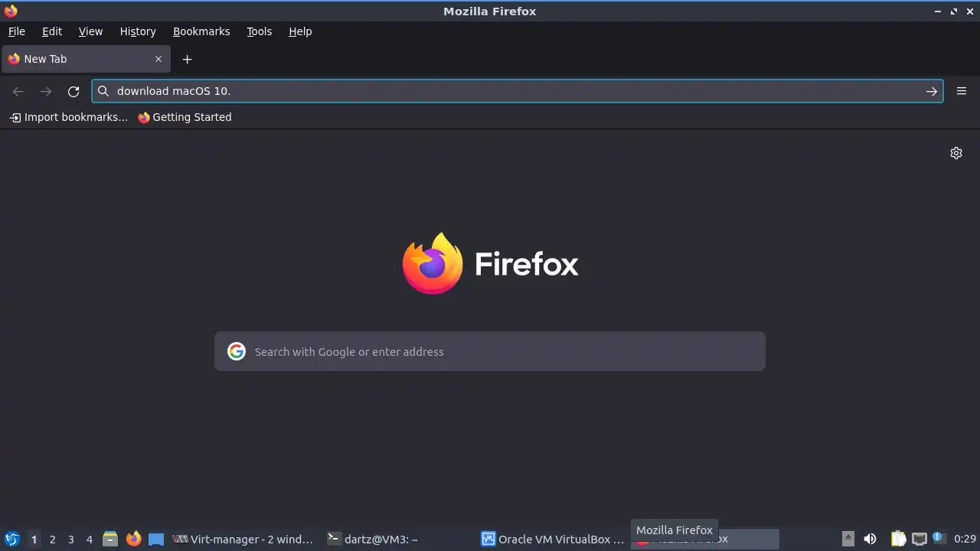
Task: Click Import bookmarks… in bookmarks toolbar
Action: (x=69, y=117)
